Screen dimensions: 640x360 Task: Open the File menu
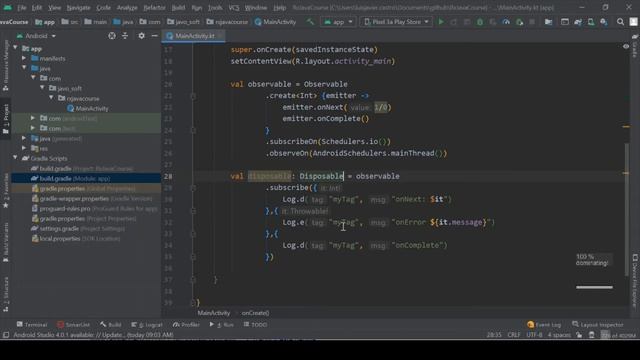[x=21, y=8]
